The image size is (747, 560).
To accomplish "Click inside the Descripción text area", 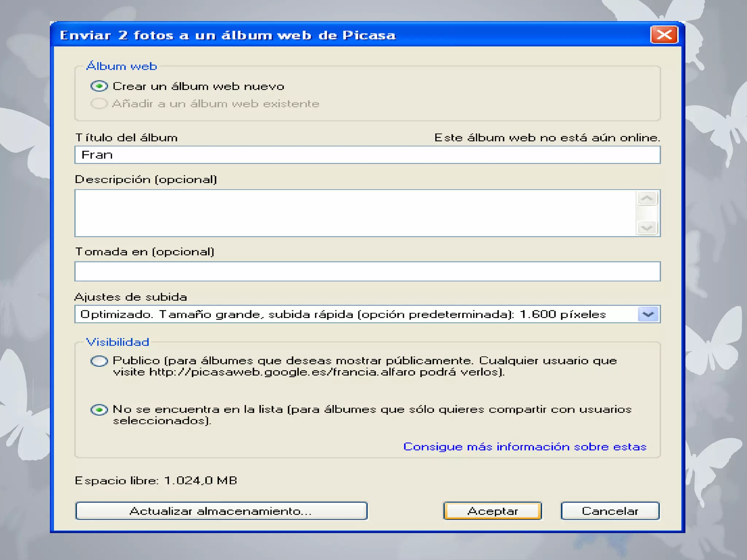I will [355, 213].
